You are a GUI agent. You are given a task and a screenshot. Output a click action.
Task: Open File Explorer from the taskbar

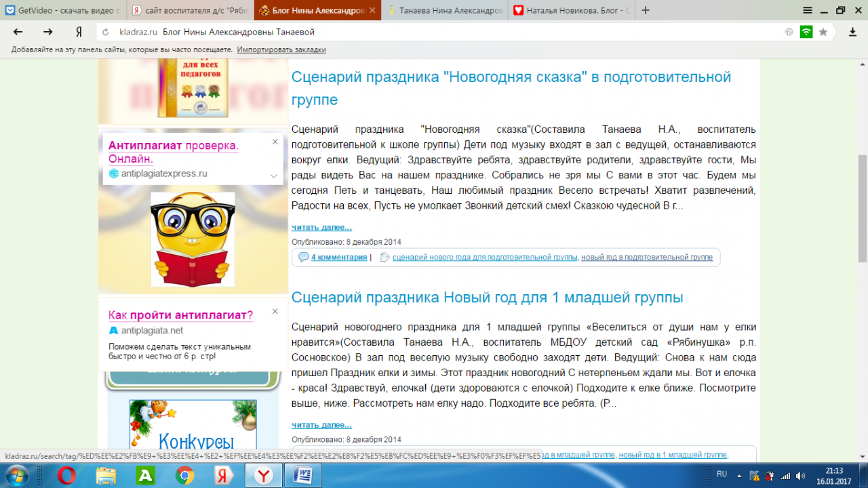click(x=106, y=476)
